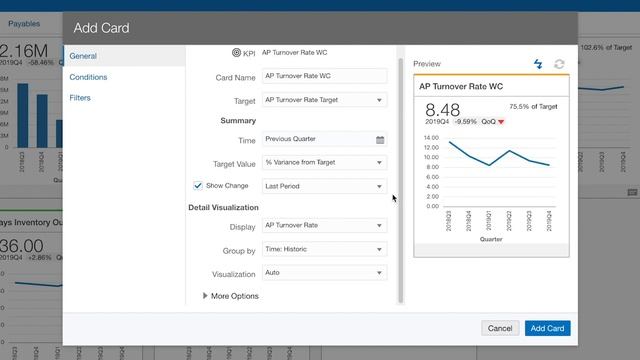The width and height of the screenshot is (640, 360).
Task: Click the Card Name input field
Action: click(x=324, y=76)
